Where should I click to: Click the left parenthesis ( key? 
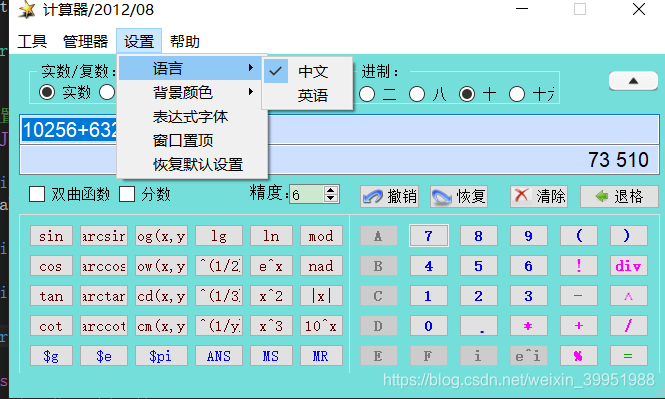pos(579,236)
